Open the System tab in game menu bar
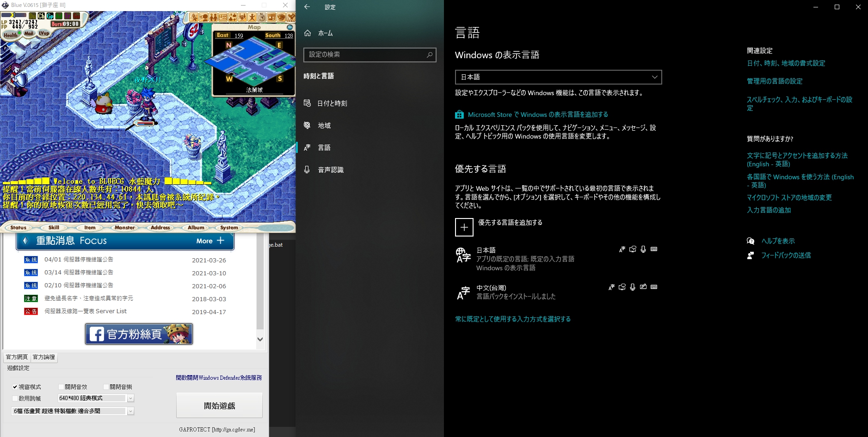The width and height of the screenshot is (868, 437). 229,227
